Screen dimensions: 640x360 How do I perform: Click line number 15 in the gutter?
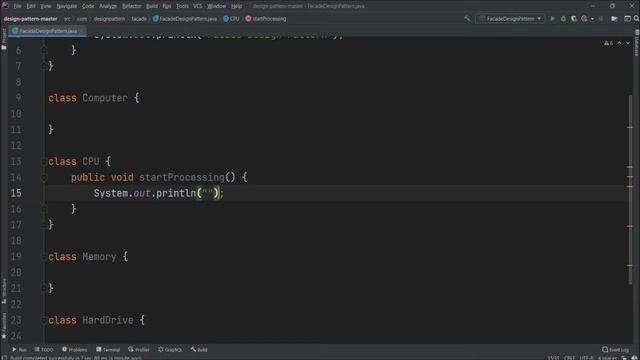pos(16,193)
